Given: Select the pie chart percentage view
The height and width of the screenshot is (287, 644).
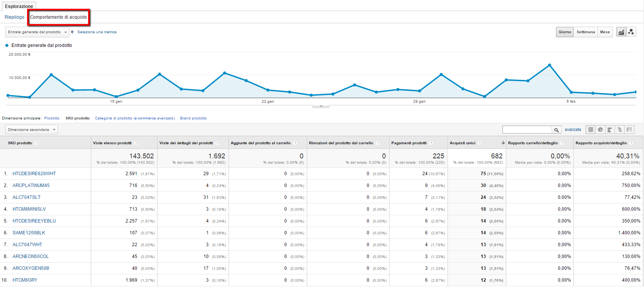Looking at the screenshot, I should (600, 130).
